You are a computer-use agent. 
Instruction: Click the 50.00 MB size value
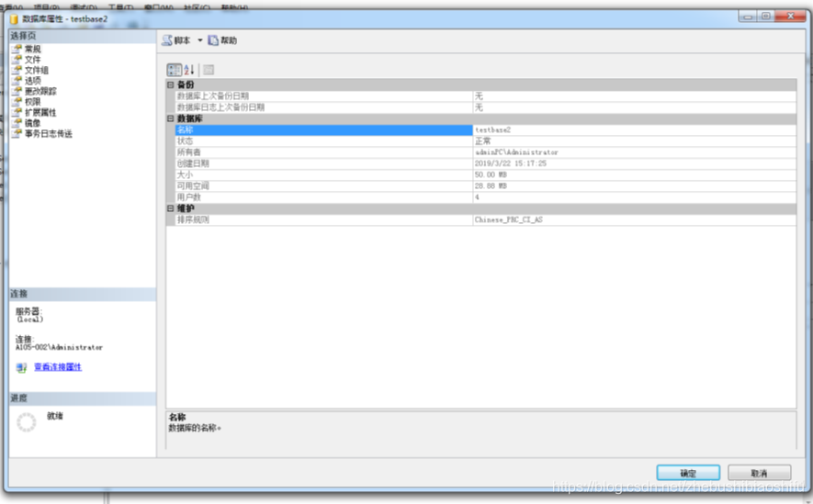point(491,175)
